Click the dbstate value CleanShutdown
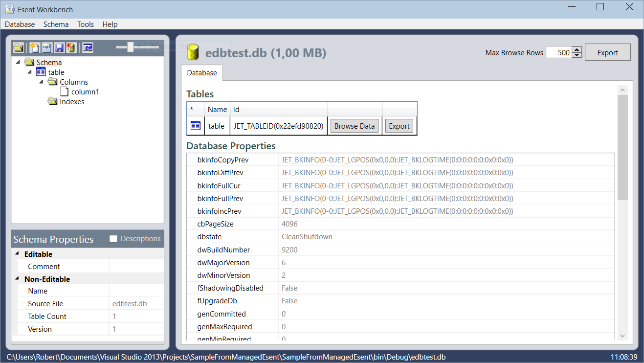 [307, 236]
